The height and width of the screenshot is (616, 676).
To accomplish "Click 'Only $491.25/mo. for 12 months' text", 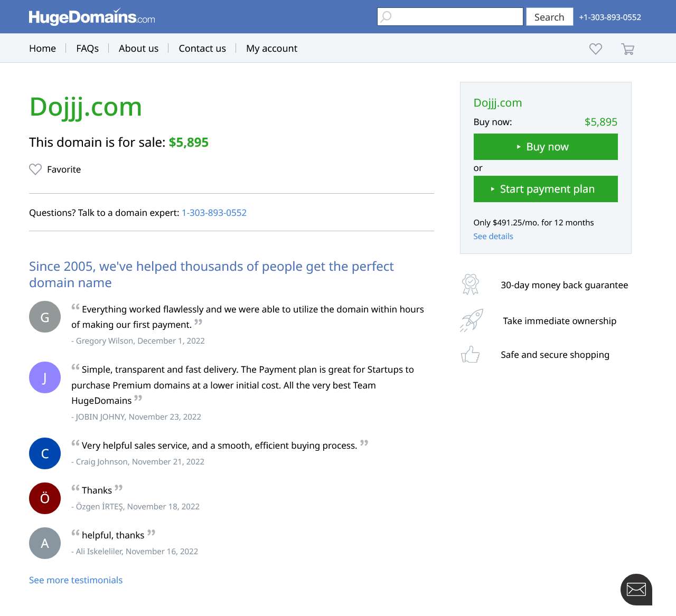I will 533,223.
